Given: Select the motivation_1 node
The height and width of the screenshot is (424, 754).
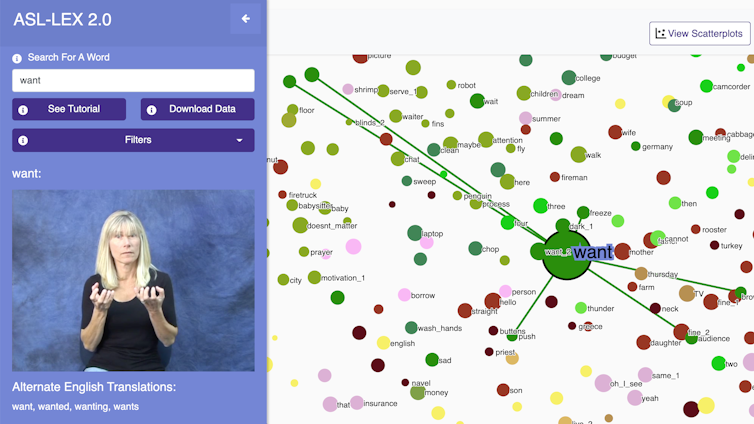Looking at the screenshot, I should pos(314,278).
